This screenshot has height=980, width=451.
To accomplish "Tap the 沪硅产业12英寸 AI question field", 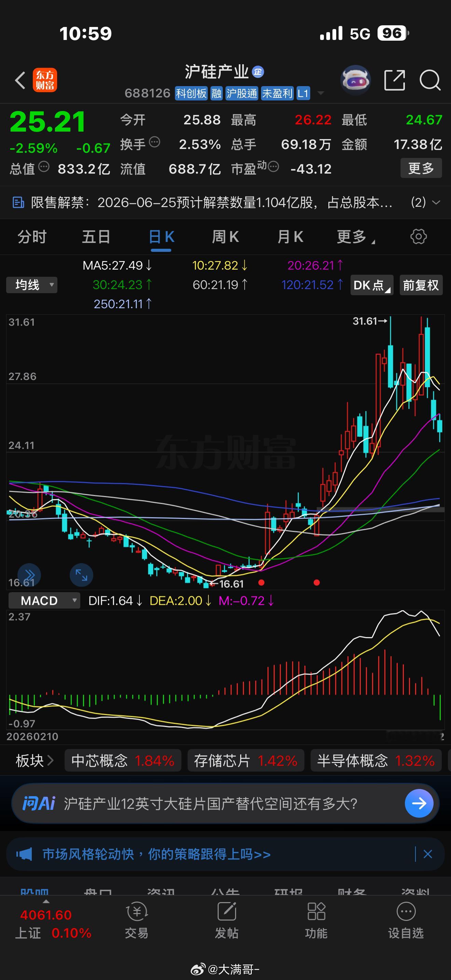I will [211, 803].
